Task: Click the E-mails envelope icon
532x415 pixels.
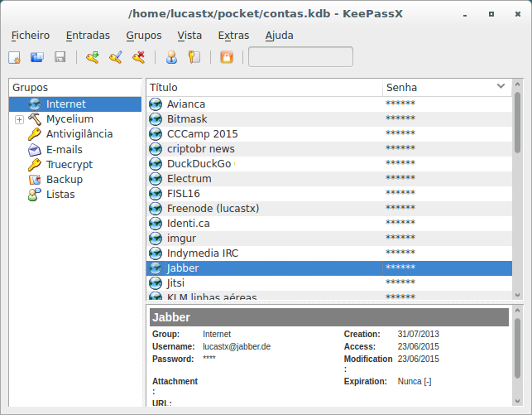Action: pyautogui.click(x=35, y=149)
